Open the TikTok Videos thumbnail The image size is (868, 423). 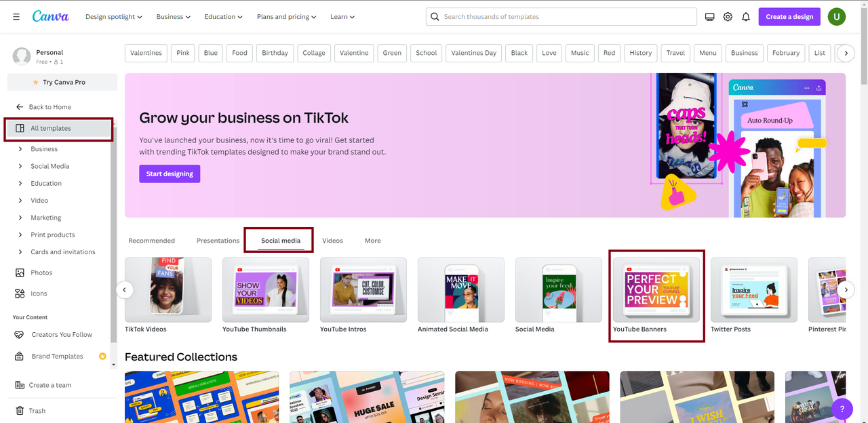pyautogui.click(x=168, y=289)
